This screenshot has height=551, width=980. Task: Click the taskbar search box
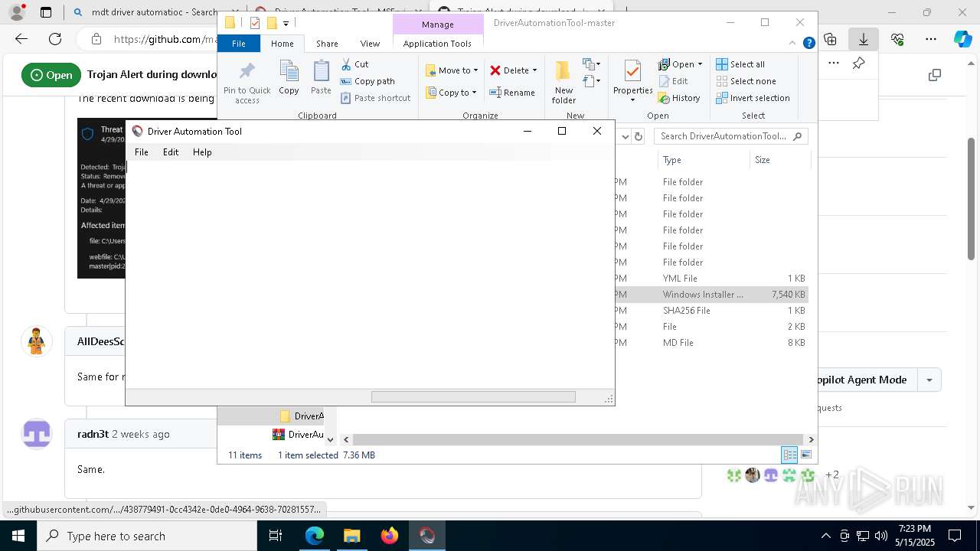pos(147,536)
